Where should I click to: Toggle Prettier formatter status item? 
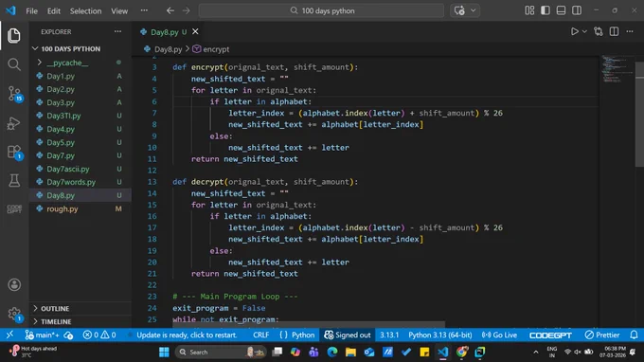602,335
